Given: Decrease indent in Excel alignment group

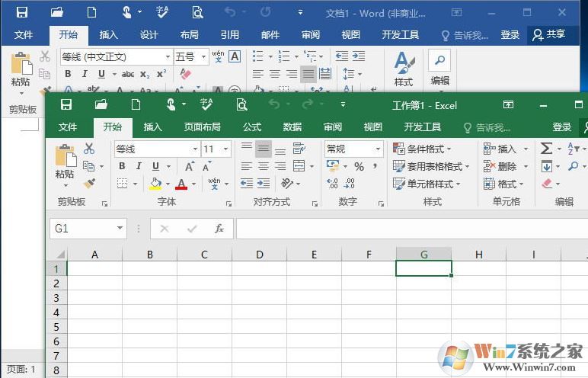Looking at the screenshot, I should pyautogui.click(x=246, y=184).
